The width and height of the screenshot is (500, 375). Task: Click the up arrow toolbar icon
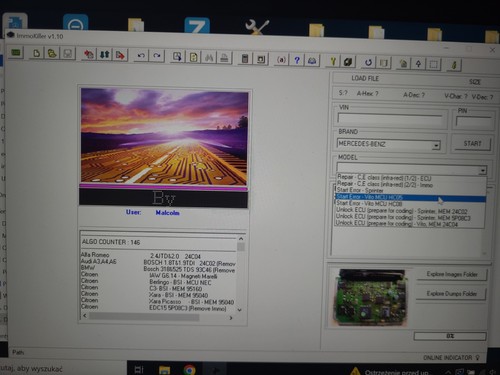[x=419, y=64]
